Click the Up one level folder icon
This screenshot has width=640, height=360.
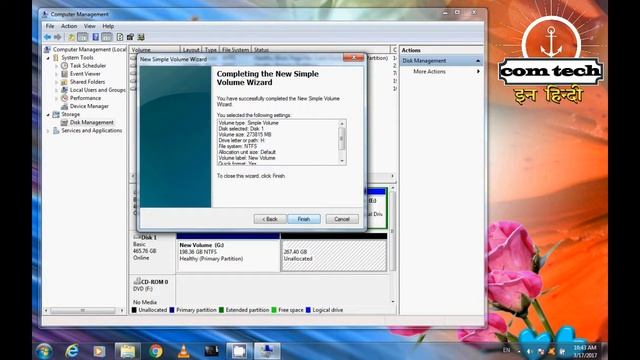coord(71,37)
